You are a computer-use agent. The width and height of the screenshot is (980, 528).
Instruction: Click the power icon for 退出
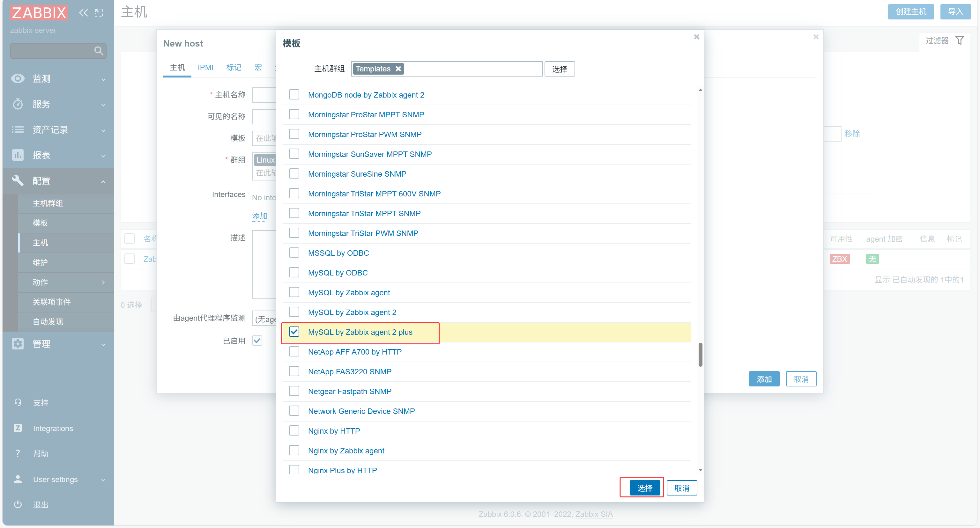point(18,504)
